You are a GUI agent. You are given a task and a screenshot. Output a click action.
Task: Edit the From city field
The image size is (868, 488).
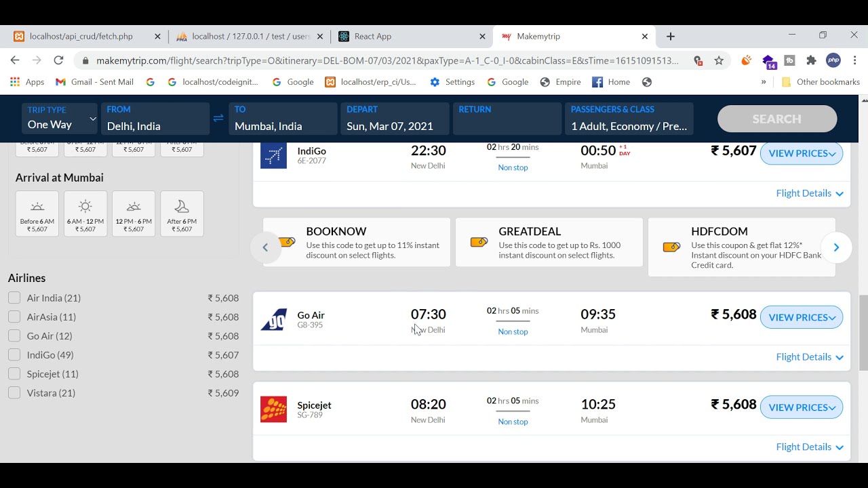(155, 119)
